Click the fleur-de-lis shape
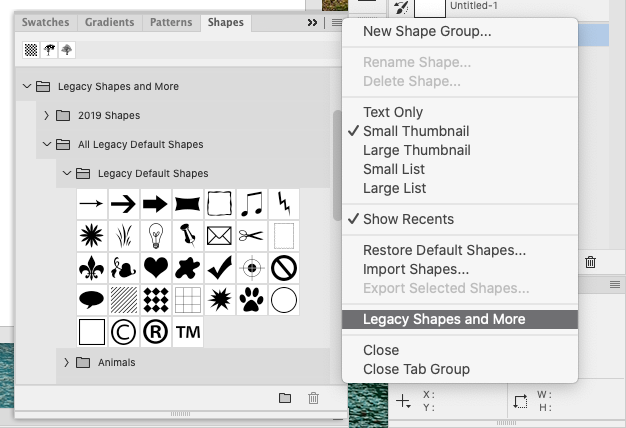This screenshot has width=626, height=428. [x=92, y=268]
